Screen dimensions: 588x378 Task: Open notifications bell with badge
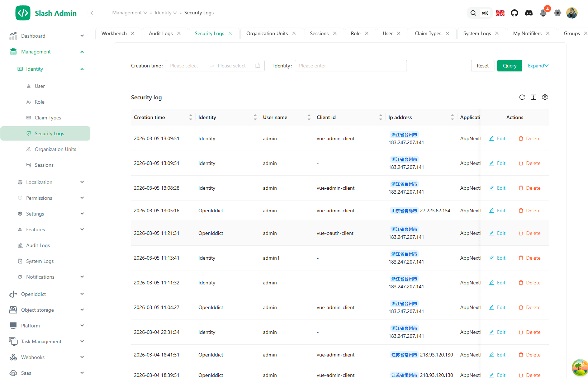click(x=543, y=13)
